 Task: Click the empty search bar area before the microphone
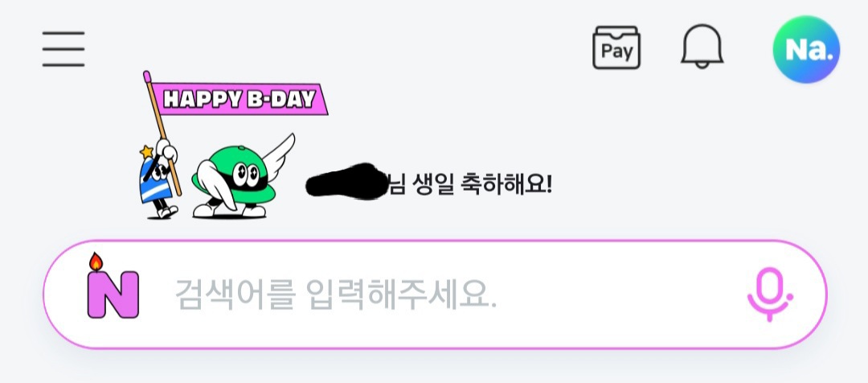620,294
